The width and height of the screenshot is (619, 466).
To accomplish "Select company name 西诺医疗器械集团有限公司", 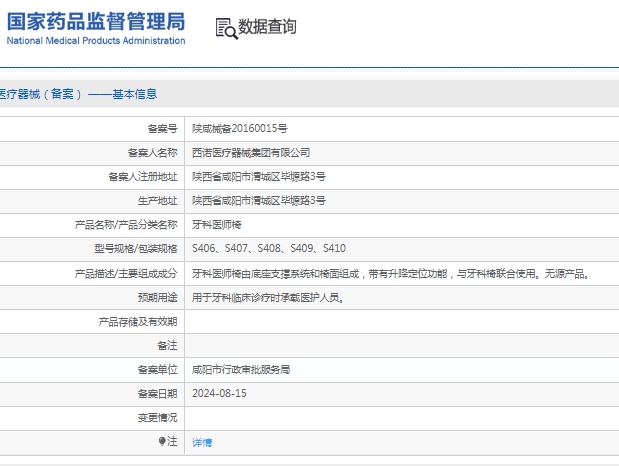I will point(251,152).
